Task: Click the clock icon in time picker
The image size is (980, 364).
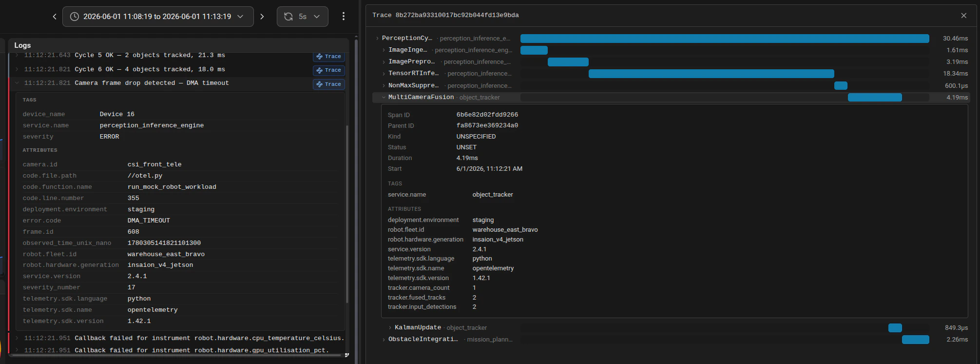Action: 75,17
